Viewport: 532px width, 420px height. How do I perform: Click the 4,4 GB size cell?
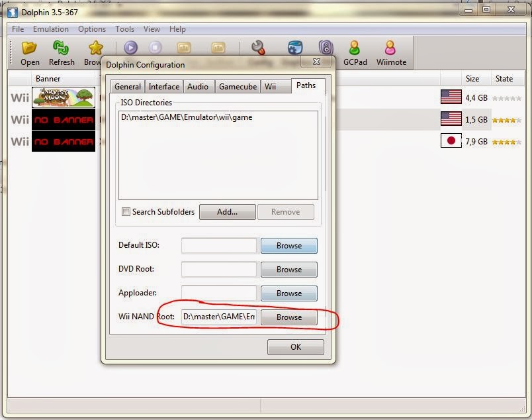[x=476, y=98]
